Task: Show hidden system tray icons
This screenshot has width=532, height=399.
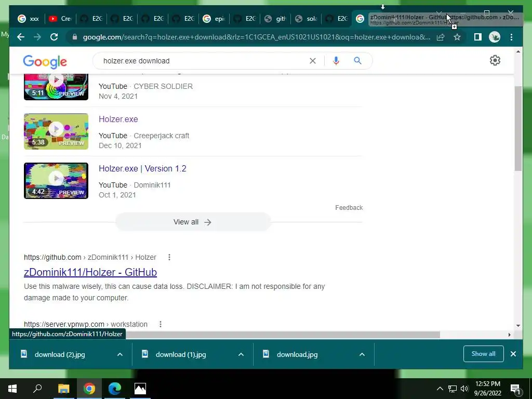Action: click(440, 389)
